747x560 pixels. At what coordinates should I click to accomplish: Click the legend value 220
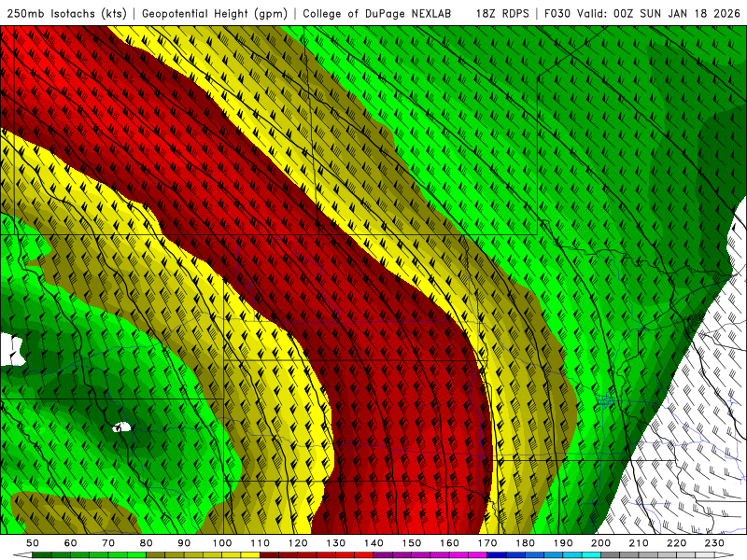pyautogui.click(x=676, y=543)
